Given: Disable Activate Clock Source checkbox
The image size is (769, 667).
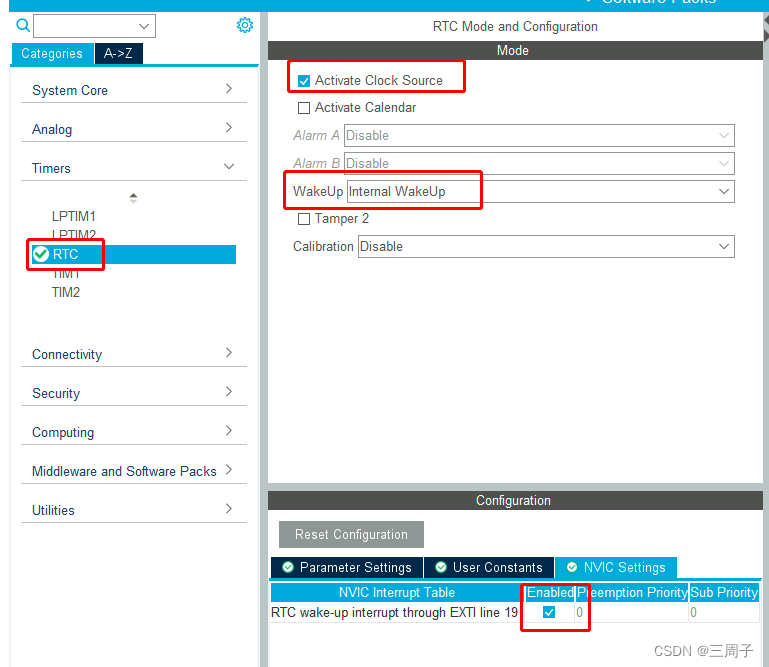Looking at the screenshot, I should 304,80.
